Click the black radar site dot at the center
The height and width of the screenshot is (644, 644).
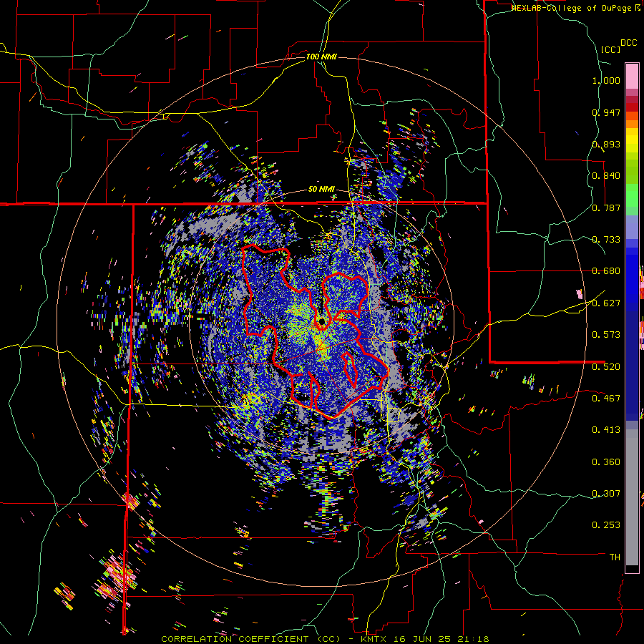[x=321, y=321]
